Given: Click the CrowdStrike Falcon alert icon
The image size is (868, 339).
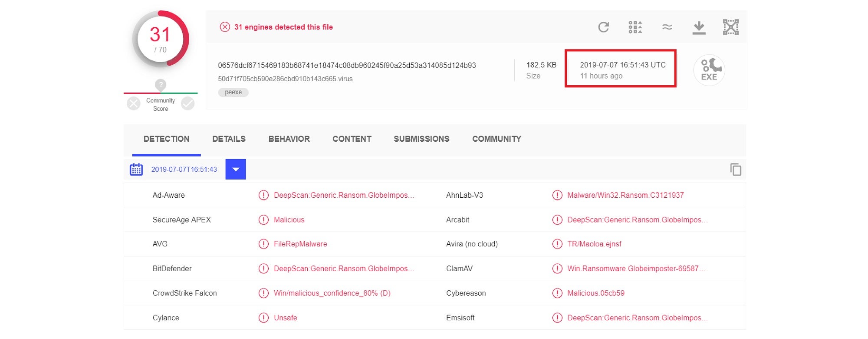Looking at the screenshot, I should click(263, 293).
